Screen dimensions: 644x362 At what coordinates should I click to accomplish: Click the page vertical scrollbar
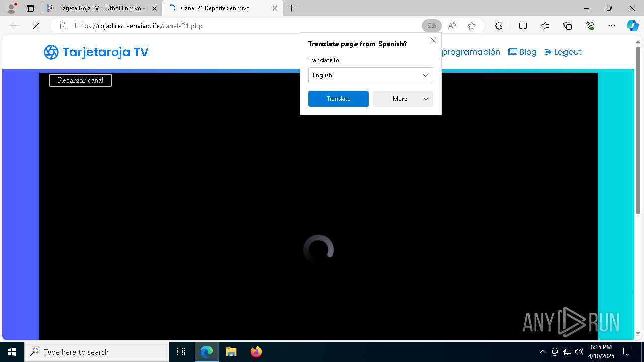[638, 131]
